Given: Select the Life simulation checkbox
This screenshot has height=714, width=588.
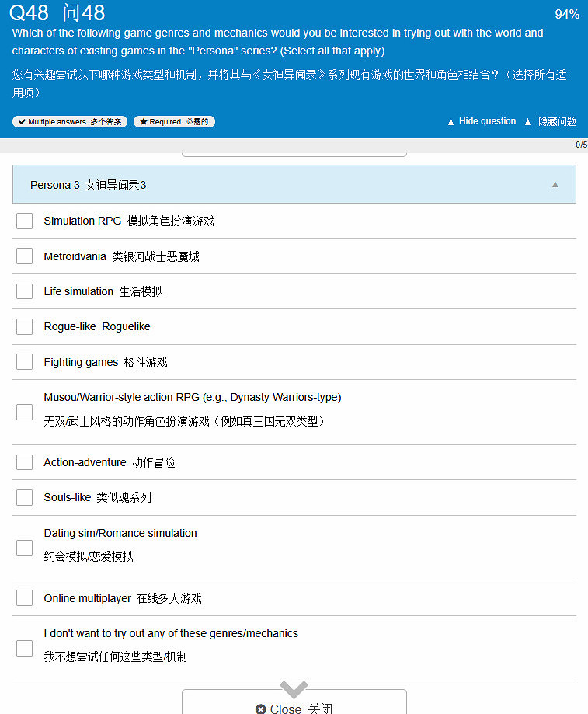Looking at the screenshot, I should [x=24, y=291].
